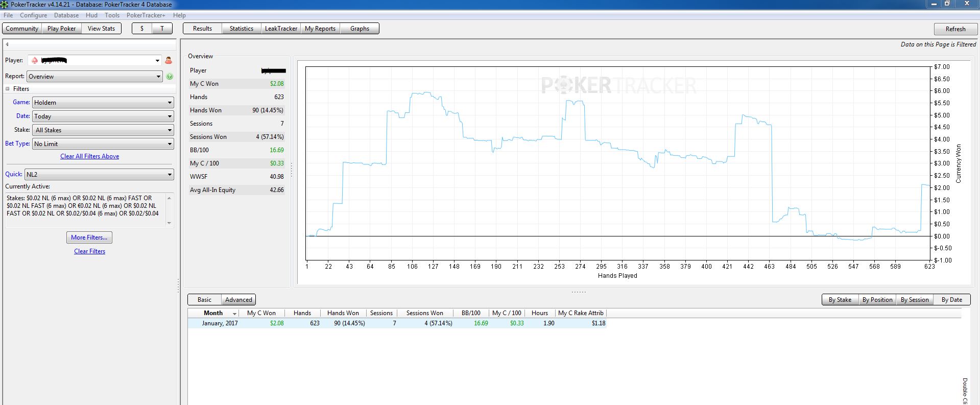Switch to Advanced view mode
980x405 pixels.
tap(238, 300)
